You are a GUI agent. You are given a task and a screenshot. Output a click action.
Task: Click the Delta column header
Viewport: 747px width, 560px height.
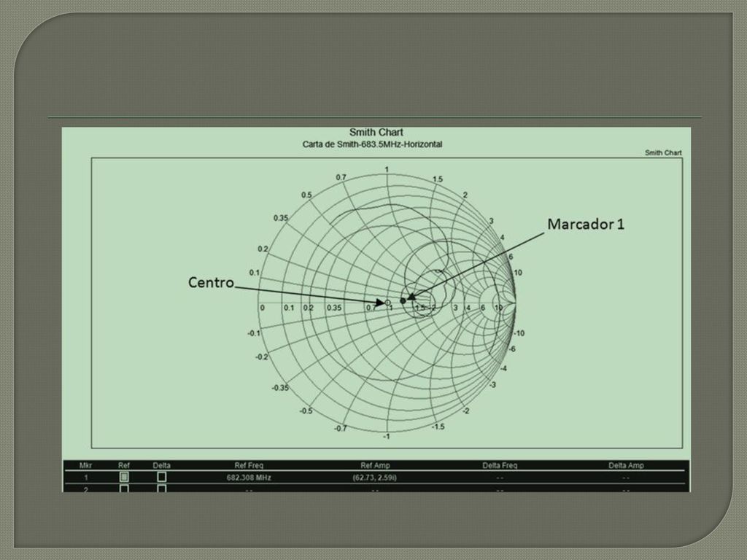[x=161, y=465]
